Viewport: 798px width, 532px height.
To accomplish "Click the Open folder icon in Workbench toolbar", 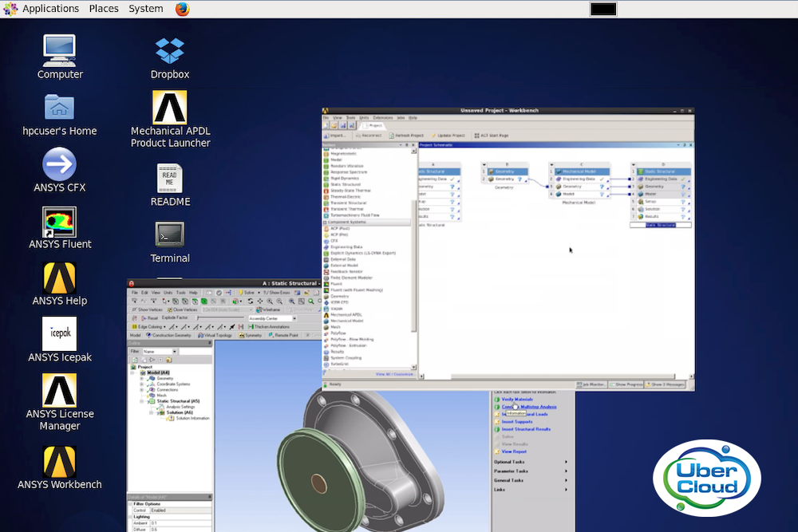I will [334, 125].
